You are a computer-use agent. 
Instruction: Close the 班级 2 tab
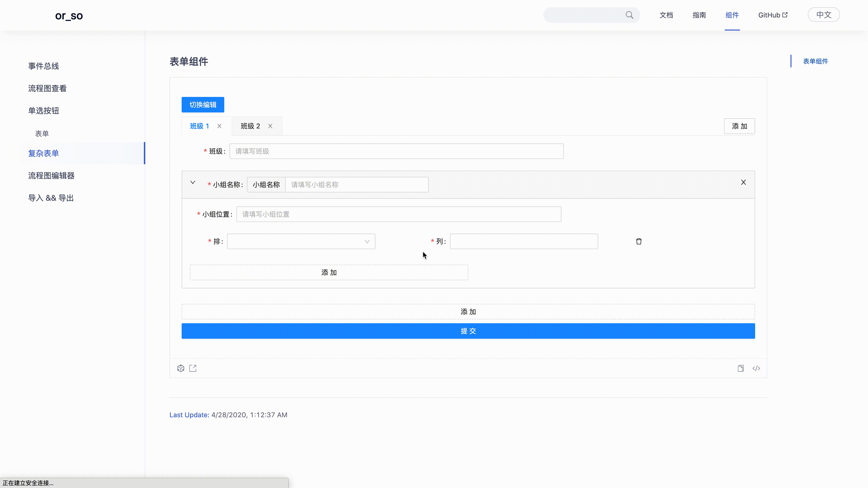click(x=270, y=126)
